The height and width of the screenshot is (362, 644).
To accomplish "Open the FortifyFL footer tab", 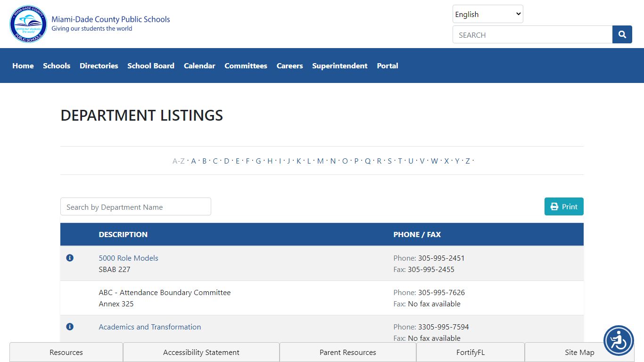I will [x=471, y=352].
